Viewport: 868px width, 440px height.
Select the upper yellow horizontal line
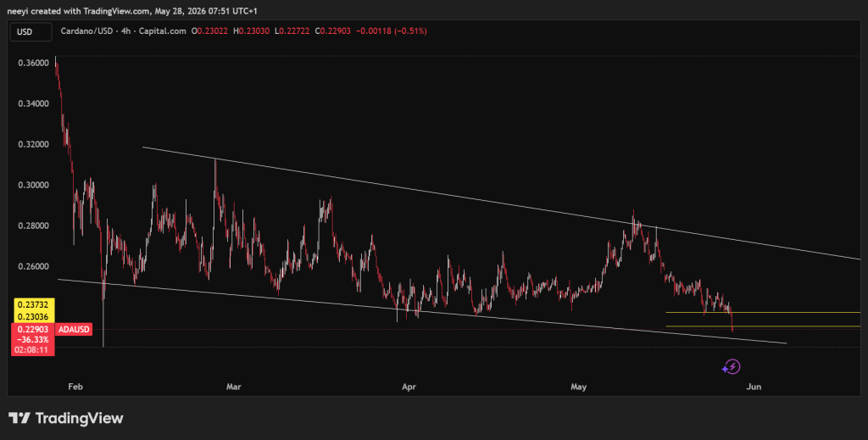(763, 313)
